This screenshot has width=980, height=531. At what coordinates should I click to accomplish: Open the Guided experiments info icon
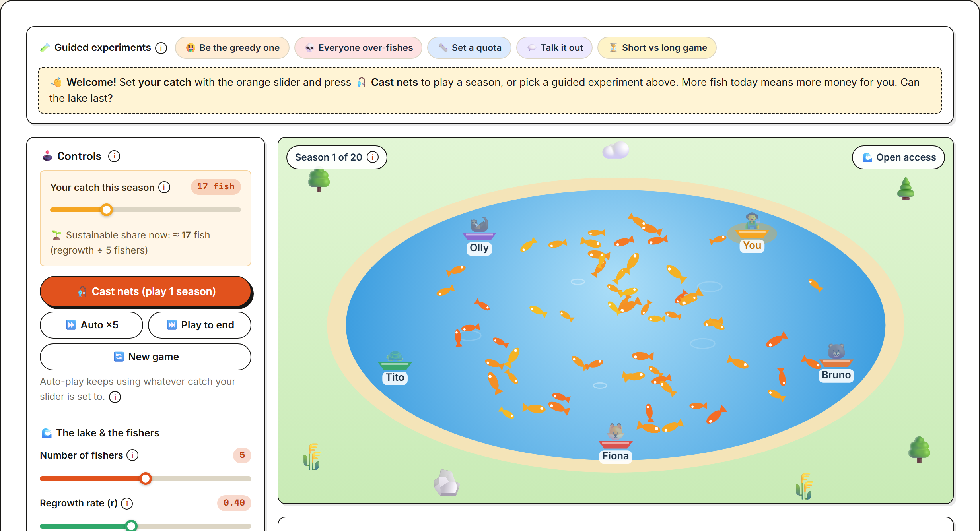pyautogui.click(x=161, y=48)
